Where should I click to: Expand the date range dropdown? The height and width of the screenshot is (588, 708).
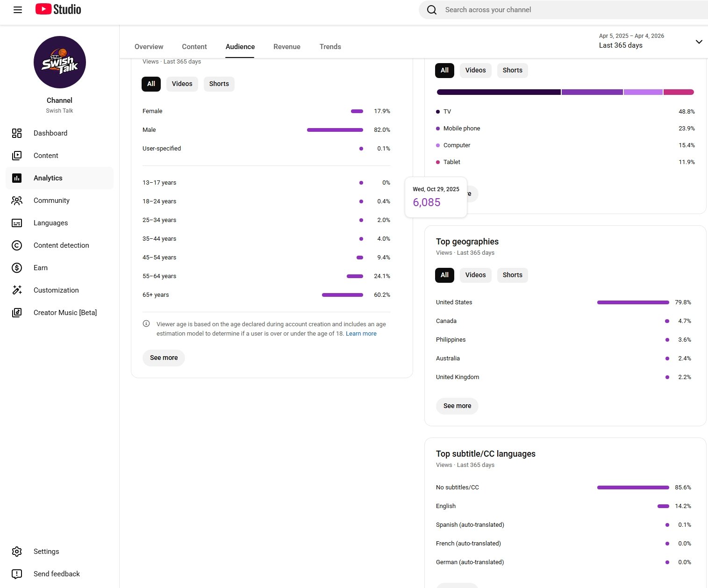tap(699, 42)
